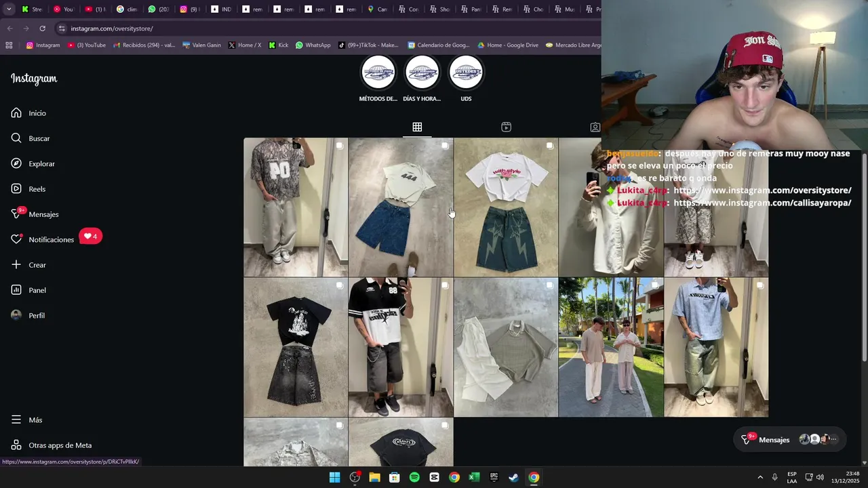Open the Windows Start button

coord(334,477)
